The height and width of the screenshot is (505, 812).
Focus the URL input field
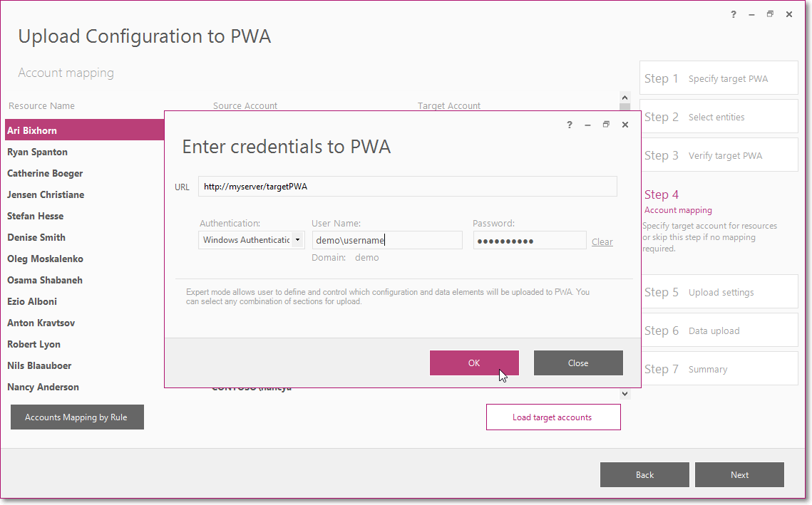click(x=408, y=187)
